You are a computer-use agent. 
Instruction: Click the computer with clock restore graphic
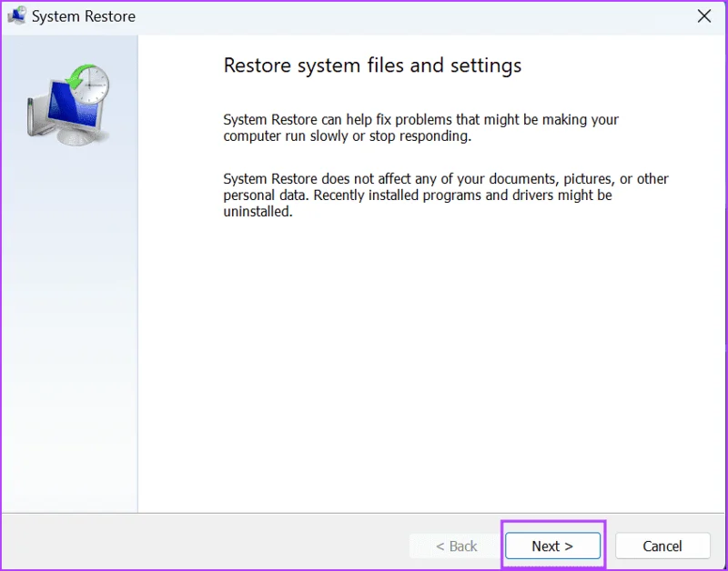(69, 105)
